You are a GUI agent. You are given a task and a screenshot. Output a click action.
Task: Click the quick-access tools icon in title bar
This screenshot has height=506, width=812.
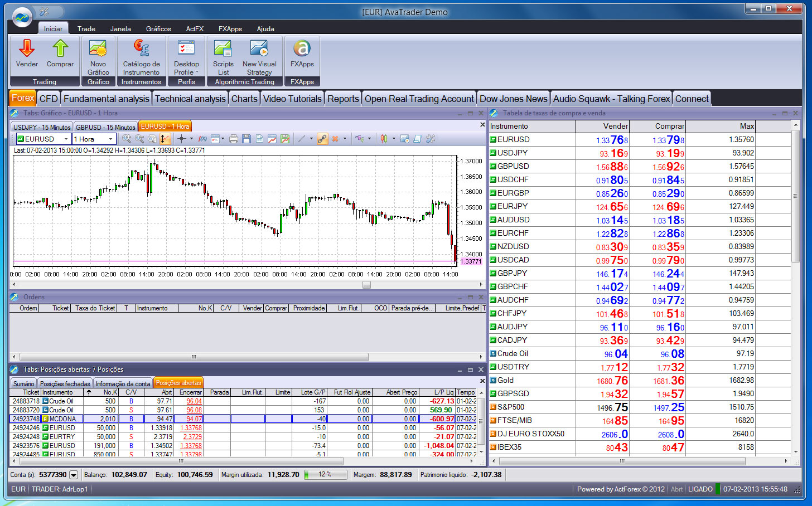point(45,12)
